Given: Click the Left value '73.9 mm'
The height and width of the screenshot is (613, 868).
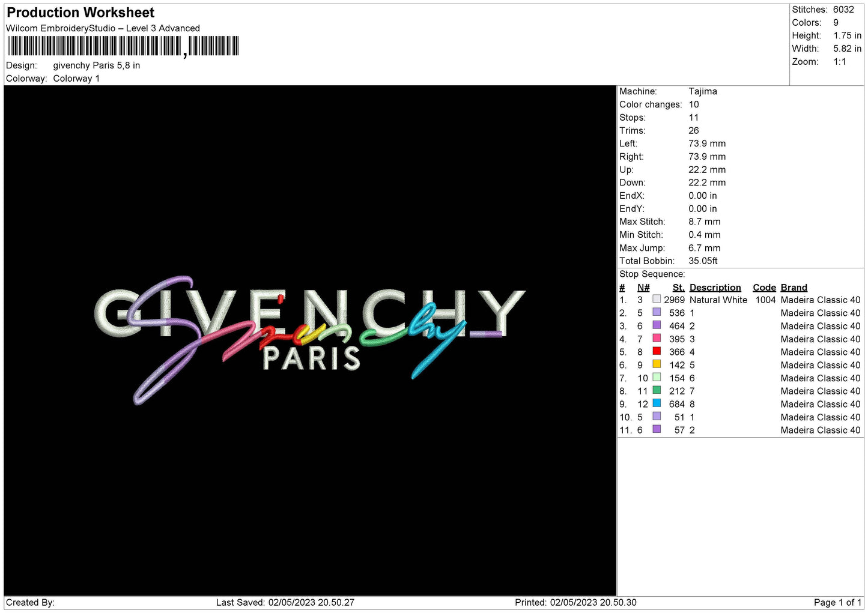Looking at the screenshot, I should [707, 143].
